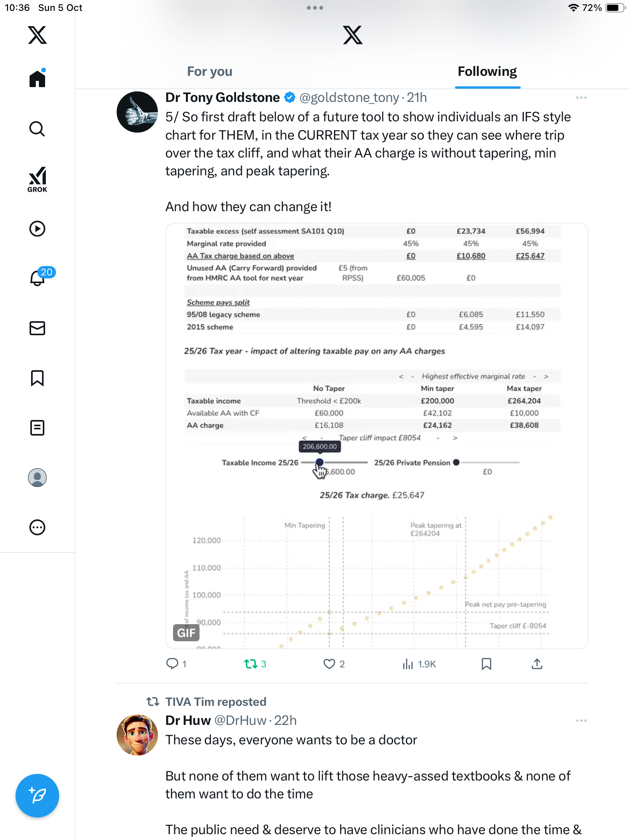Select the Following tab
This screenshot has width=630, height=840.
coord(487,72)
